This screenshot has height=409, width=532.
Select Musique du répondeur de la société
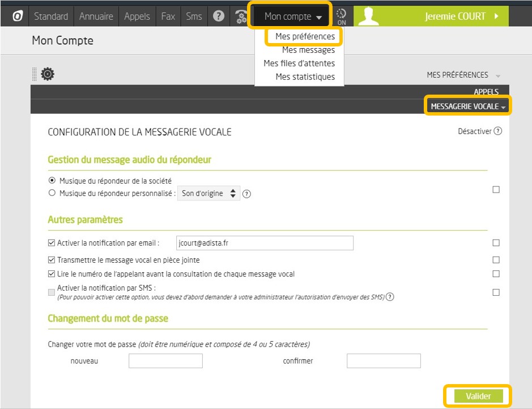point(53,181)
